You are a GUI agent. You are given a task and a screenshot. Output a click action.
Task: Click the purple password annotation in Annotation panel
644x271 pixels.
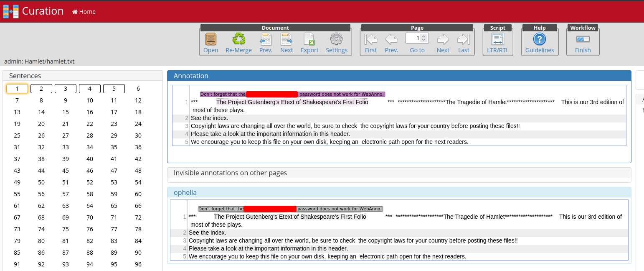click(x=292, y=94)
